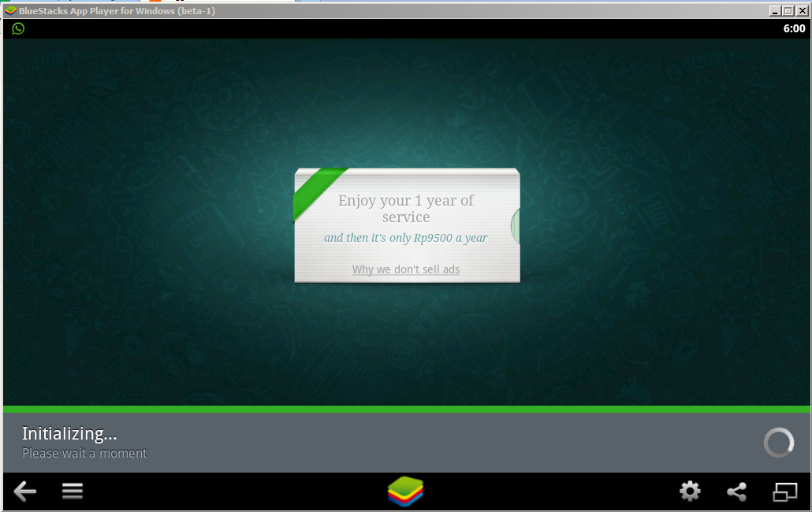Image resolution: width=812 pixels, height=512 pixels.
Task: Click the green progress bar
Action: click(406, 409)
